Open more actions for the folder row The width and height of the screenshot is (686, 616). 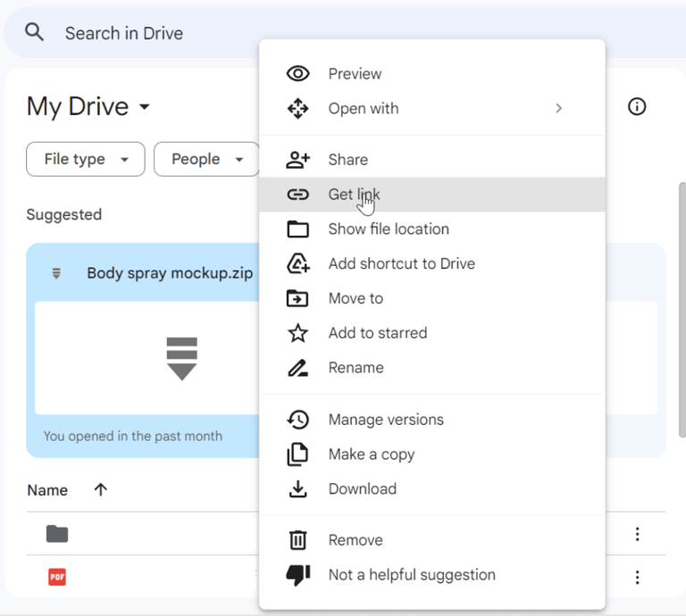637,534
